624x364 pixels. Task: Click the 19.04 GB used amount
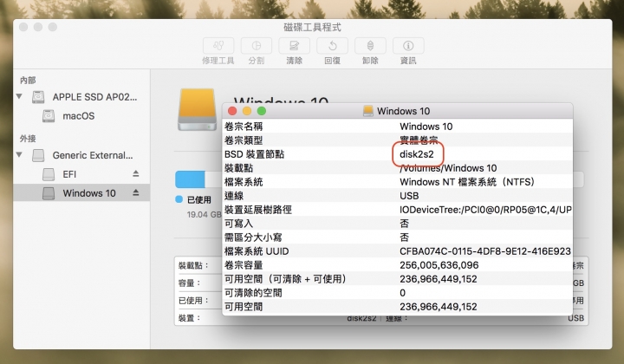coord(204,214)
